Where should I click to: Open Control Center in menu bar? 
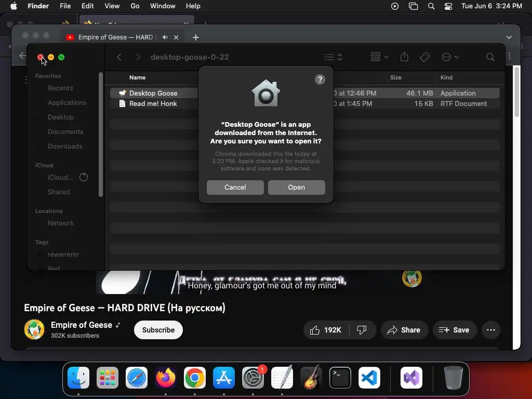448,6
